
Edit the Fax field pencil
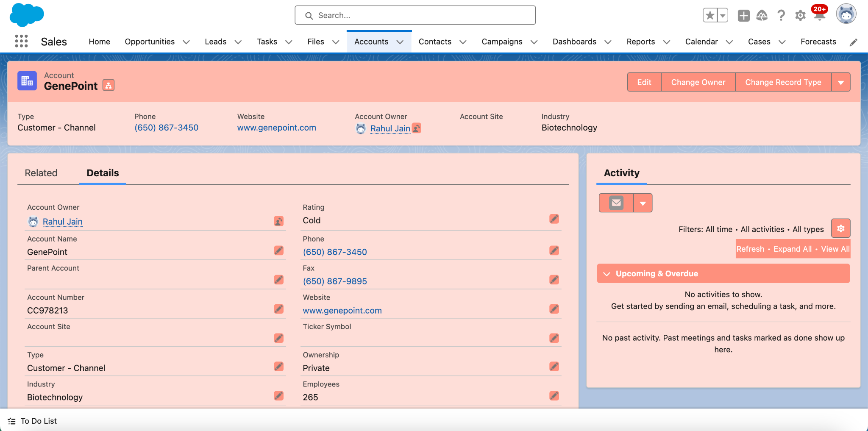(x=554, y=280)
